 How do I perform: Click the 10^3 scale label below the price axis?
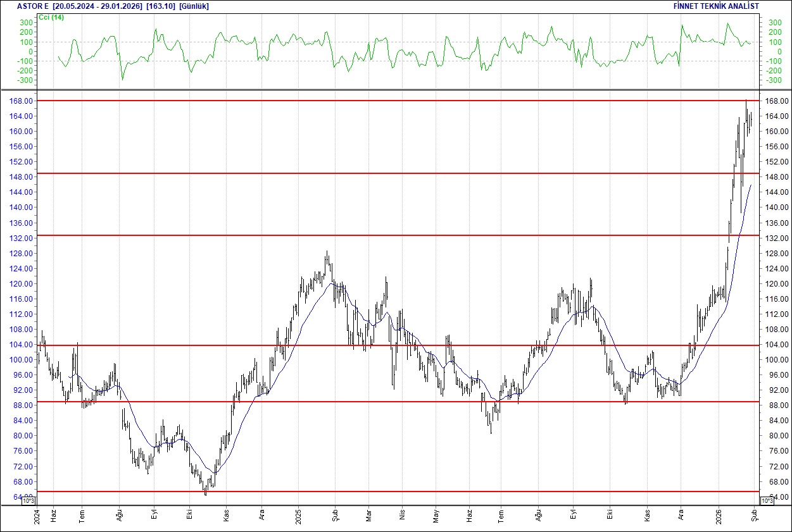[30, 500]
